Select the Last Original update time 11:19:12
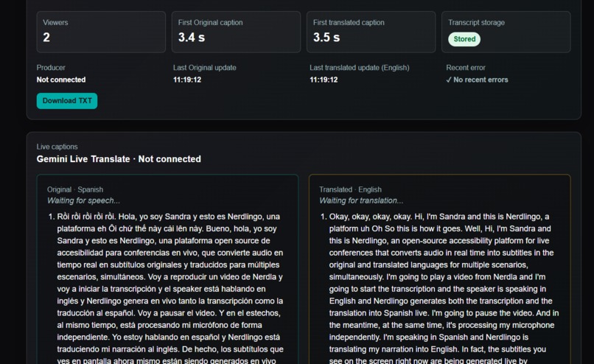Image resolution: width=594 pixels, height=364 pixels. click(187, 80)
